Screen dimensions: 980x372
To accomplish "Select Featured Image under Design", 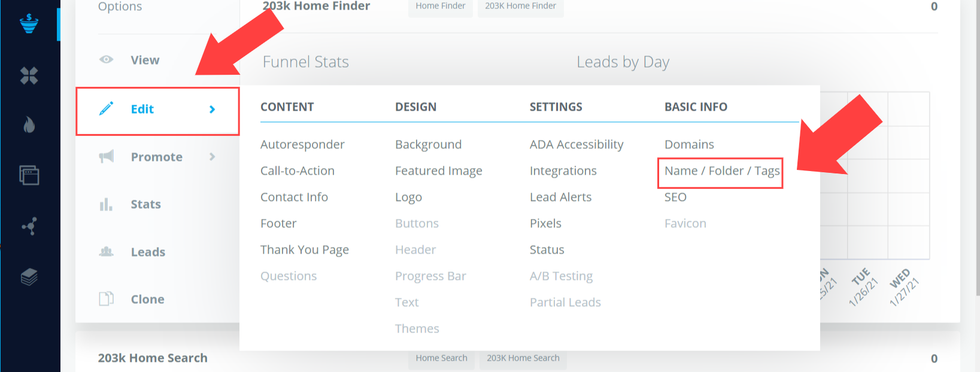I will (x=438, y=171).
